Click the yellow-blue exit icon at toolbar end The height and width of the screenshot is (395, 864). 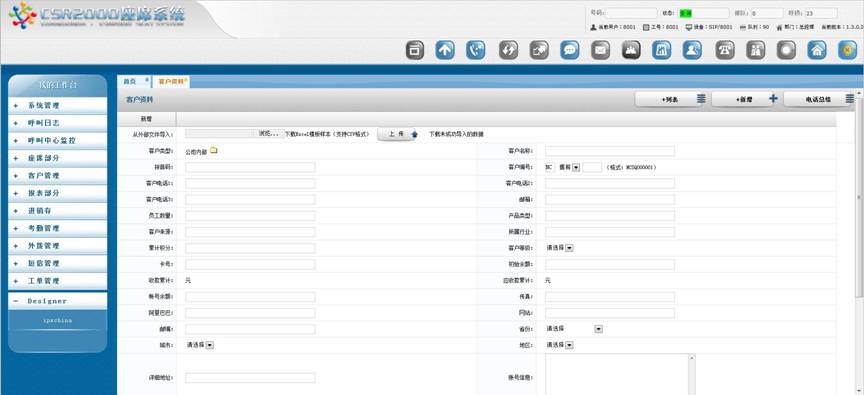tap(847, 50)
